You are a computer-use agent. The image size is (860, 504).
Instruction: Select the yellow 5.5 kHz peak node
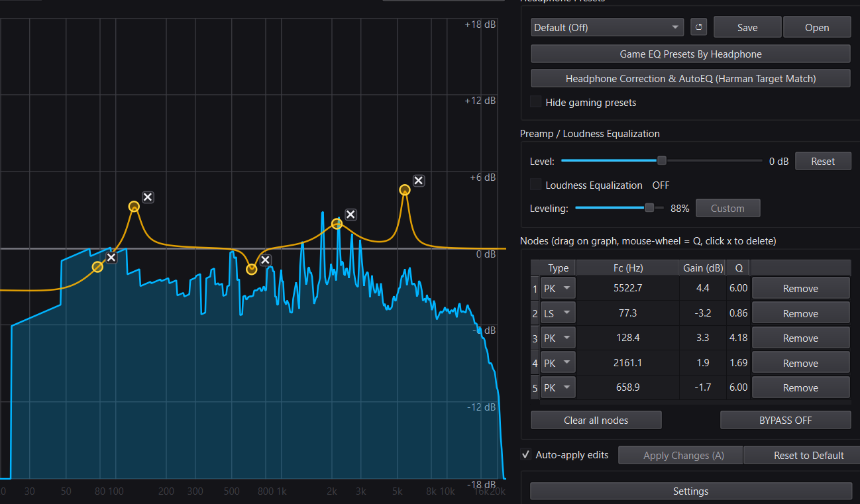(405, 190)
